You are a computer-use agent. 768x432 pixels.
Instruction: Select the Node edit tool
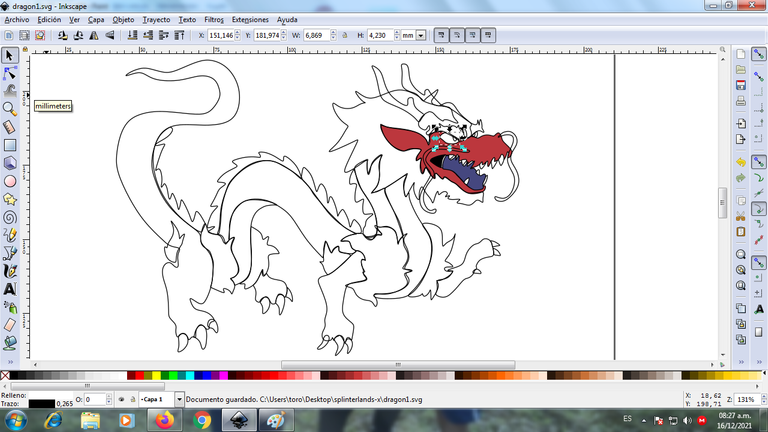click(9, 73)
